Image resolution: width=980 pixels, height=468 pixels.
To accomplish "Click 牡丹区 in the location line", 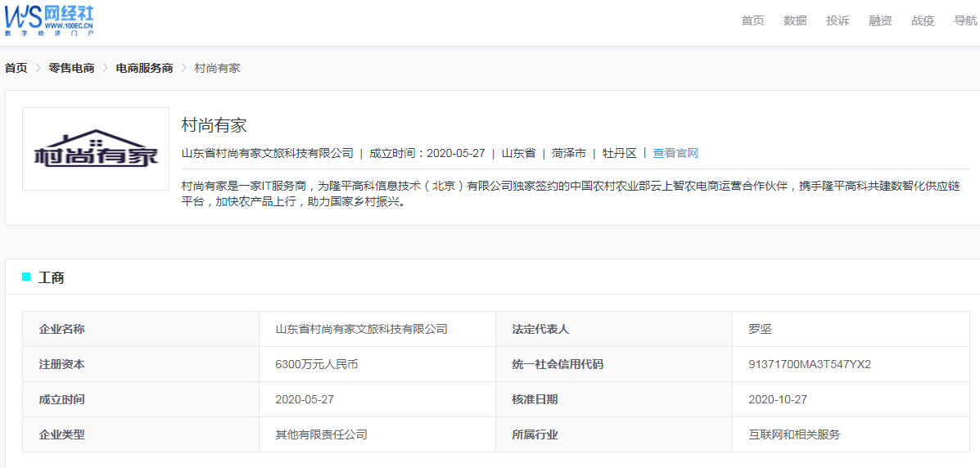I will pyautogui.click(x=620, y=153).
